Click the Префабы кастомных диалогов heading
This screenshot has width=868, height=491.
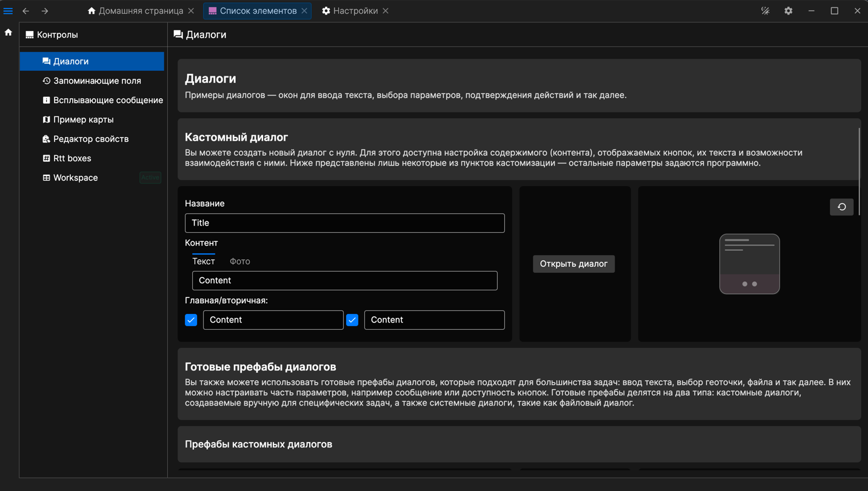(x=259, y=444)
